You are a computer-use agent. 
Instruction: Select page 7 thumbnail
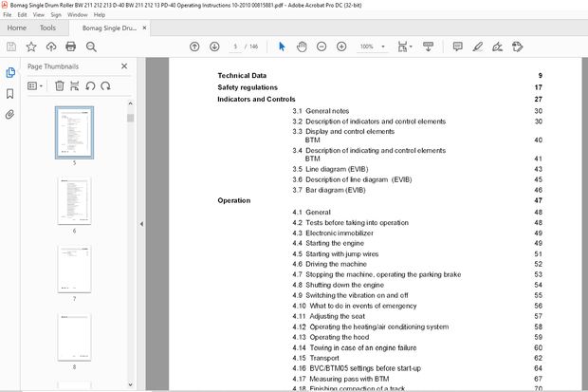coord(74,269)
